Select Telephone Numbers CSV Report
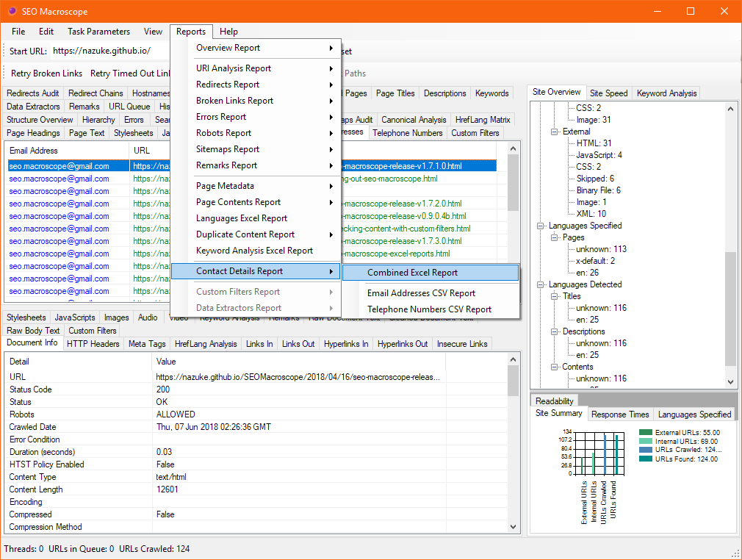This screenshot has height=560, width=742. [x=431, y=309]
